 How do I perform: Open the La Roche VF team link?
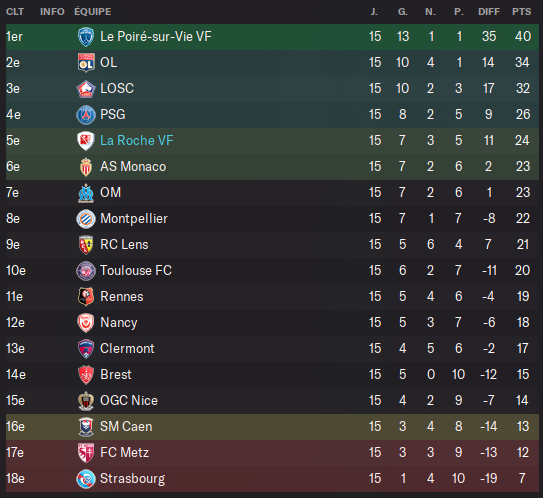point(136,141)
